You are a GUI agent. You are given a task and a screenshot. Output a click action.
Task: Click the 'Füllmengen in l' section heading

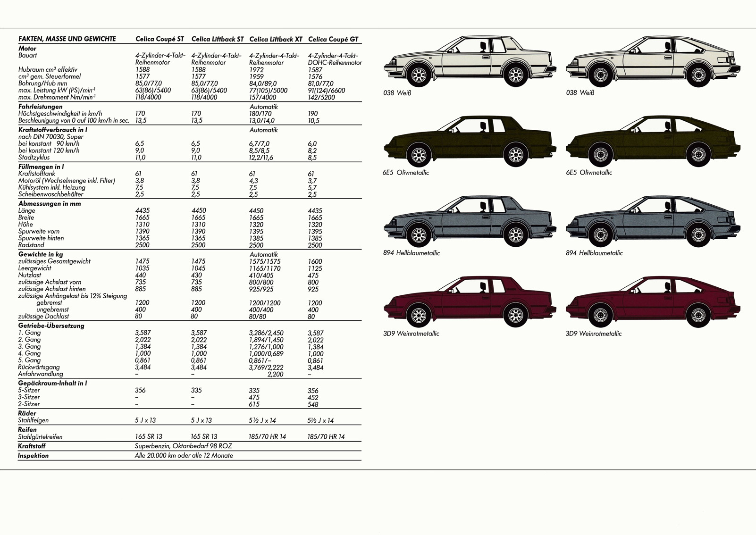tap(41, 167)
